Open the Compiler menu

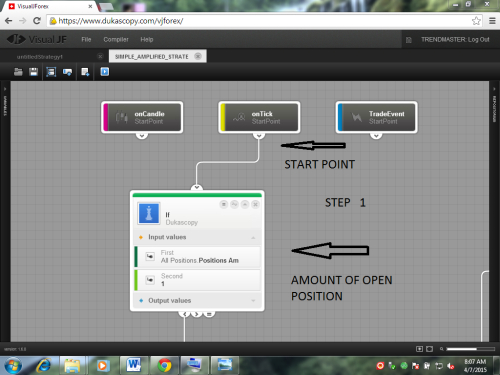pos(116,39)
